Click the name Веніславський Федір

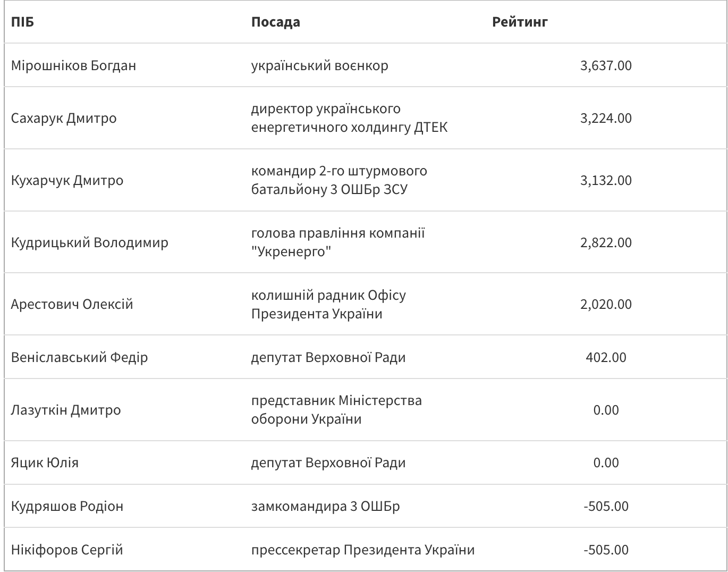tap(79, 357)
